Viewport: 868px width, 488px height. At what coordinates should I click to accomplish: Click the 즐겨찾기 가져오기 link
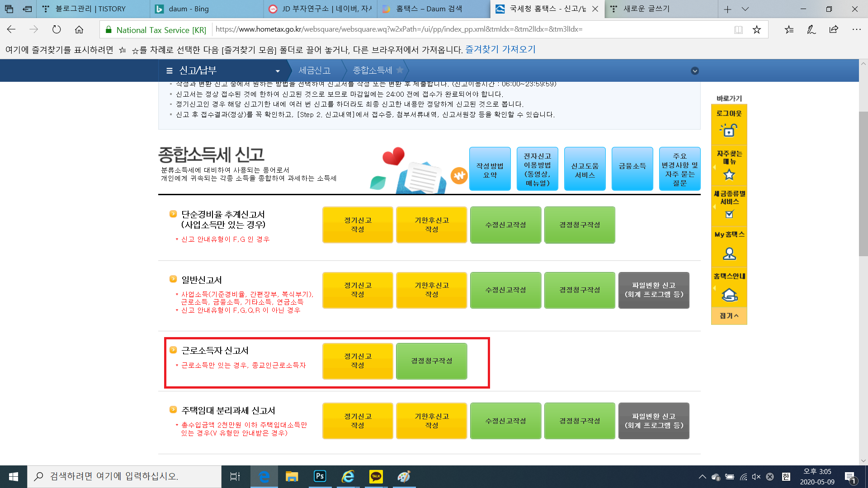pyautogui.click(x=500, y=49)
